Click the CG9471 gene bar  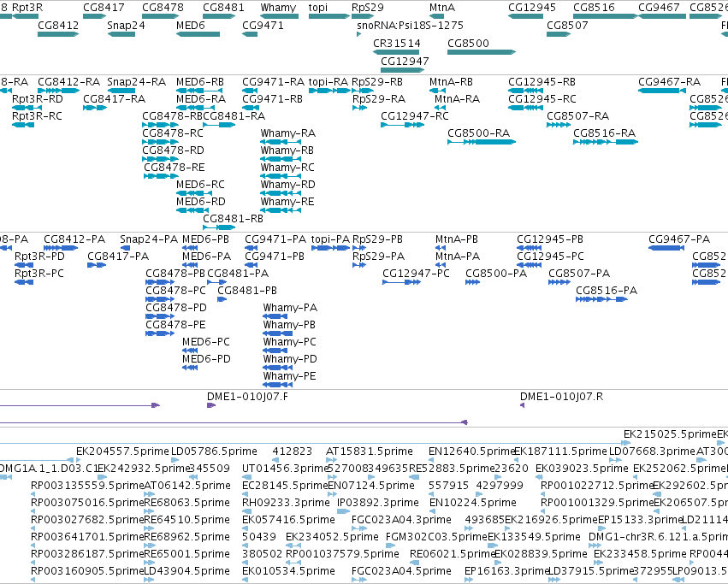coord(250,34)
